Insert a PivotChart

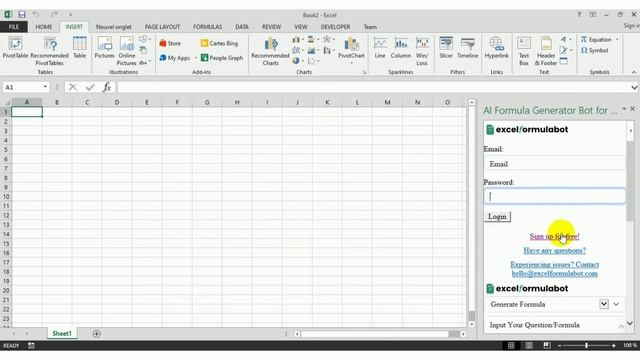pos(351,47)
